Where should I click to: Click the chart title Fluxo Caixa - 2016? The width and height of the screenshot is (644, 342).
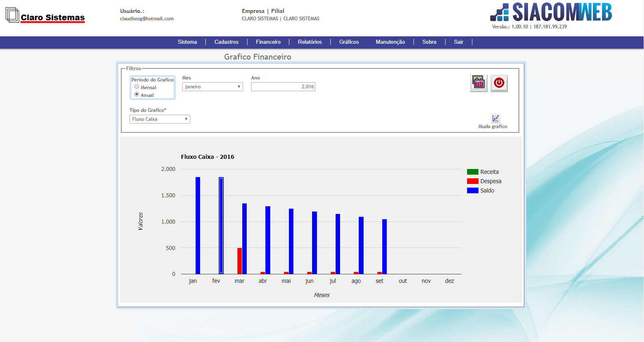(207, 157)
